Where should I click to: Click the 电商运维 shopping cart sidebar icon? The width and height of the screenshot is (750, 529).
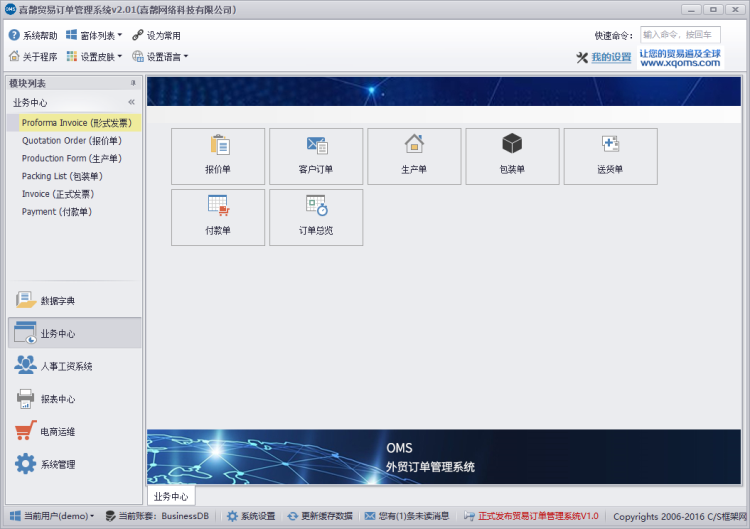click(26, 431)
